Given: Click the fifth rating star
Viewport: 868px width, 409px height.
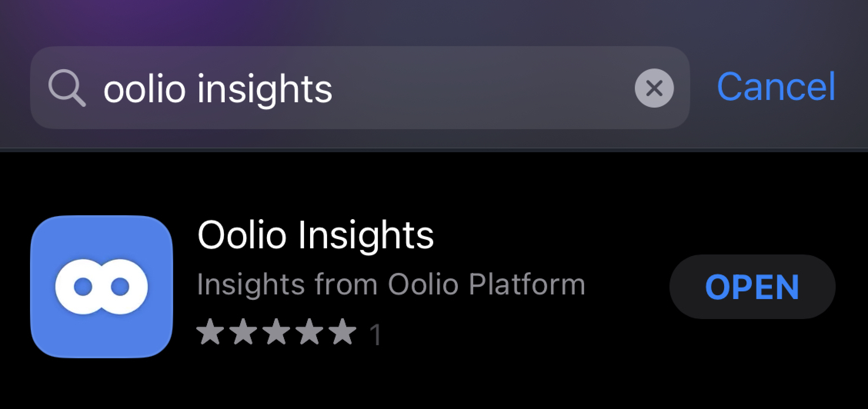Looking at the screenshot, I should [342, 331].
